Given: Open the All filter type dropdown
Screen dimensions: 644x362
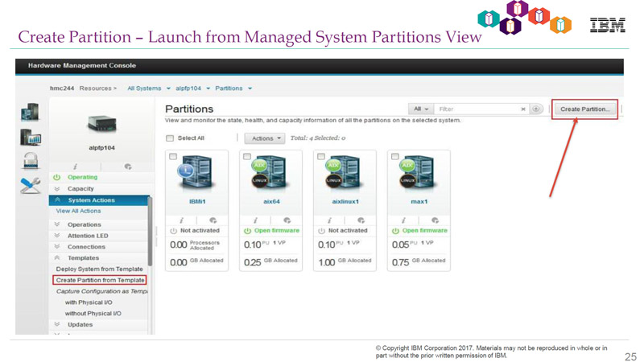Looking at the screenshot, I should point(420,109).
